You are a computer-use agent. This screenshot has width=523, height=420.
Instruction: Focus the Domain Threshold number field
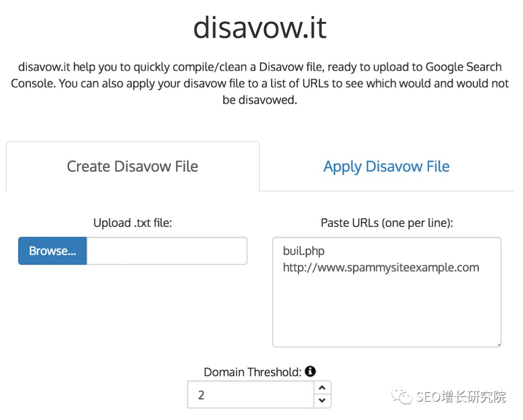[251, 395]
